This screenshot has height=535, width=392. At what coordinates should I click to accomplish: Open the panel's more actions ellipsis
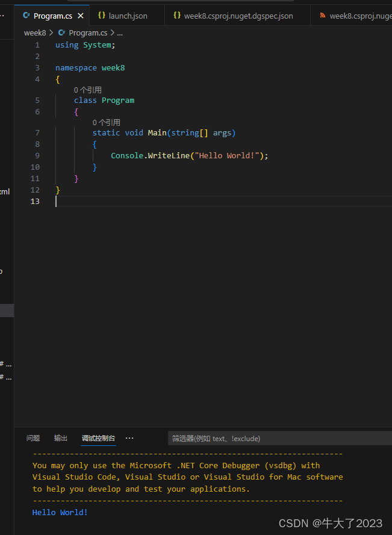point(129,438)
